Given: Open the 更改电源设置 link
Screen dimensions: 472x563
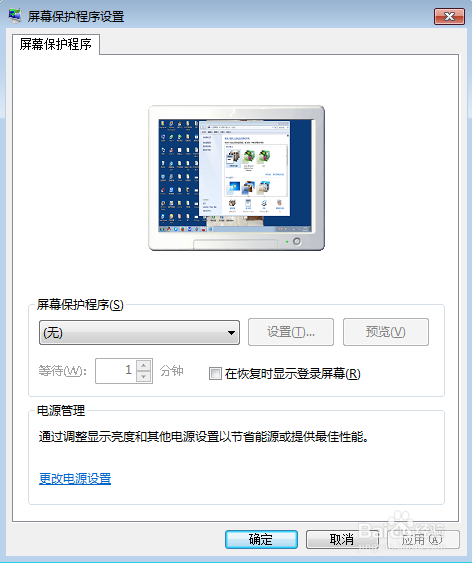Looking at the screenshot, I should (x=75, y=479).
